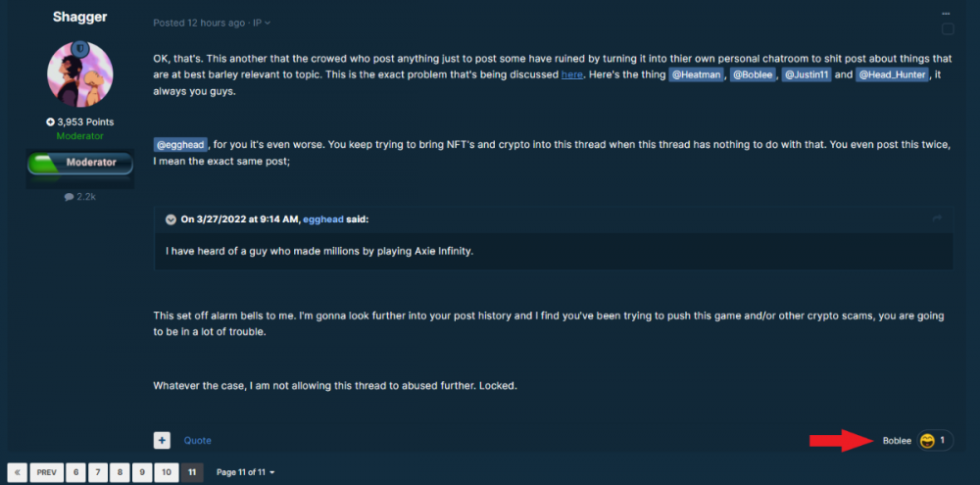This screenshot has width=980, height=485.
Task: Follow the 'here' hyperlink in post
Action: [572, 74]
